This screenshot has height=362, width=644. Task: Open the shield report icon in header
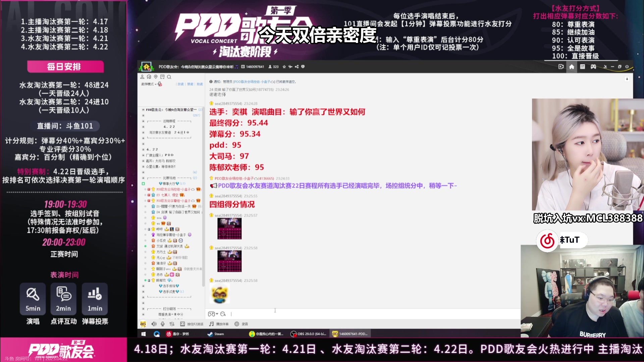(303, 67)
